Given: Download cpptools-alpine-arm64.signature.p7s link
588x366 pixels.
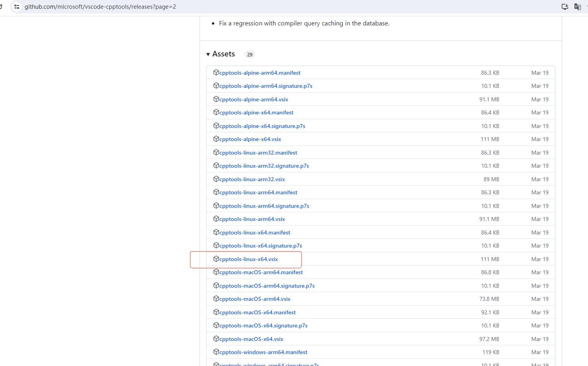Looking at the screenshot, I should tap(266, 86).
